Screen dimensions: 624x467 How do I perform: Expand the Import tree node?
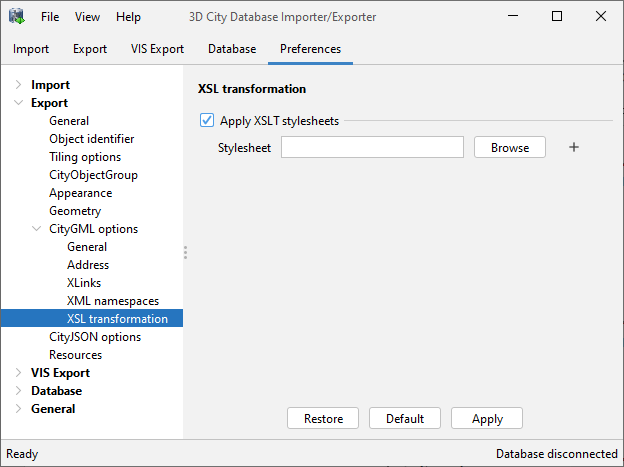18,84
